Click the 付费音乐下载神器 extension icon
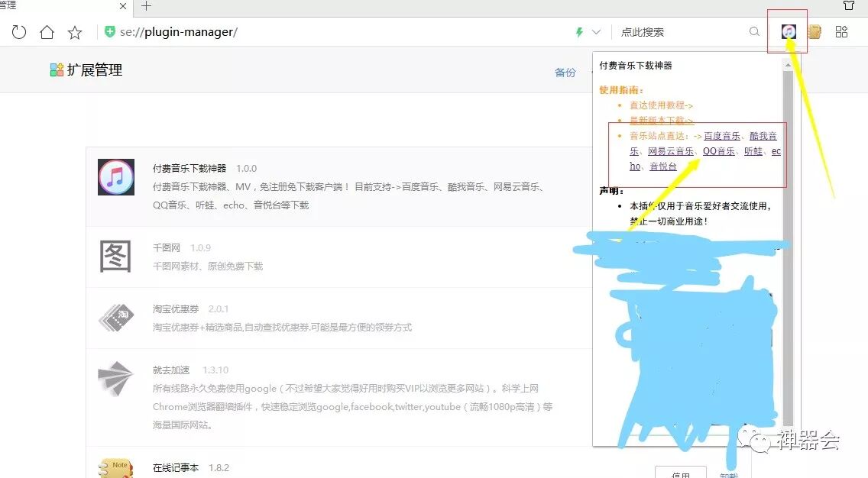The width and height of the screenshot is (868, 478). click(x=116, y=177)
